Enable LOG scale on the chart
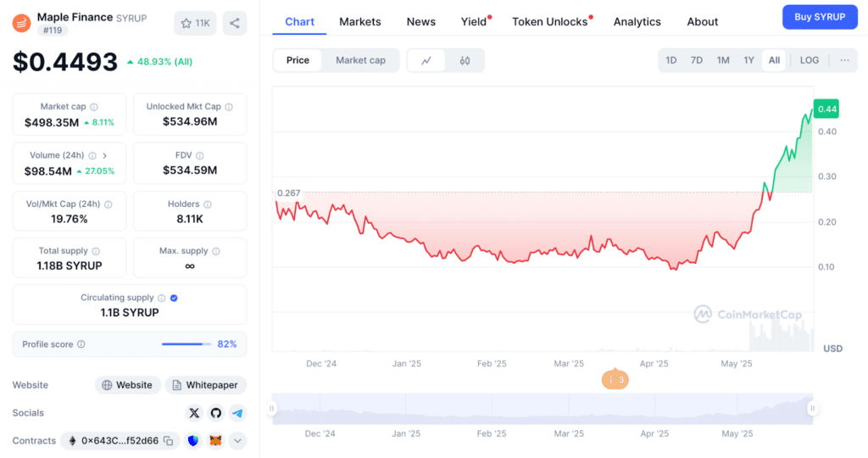 point(810,60)
